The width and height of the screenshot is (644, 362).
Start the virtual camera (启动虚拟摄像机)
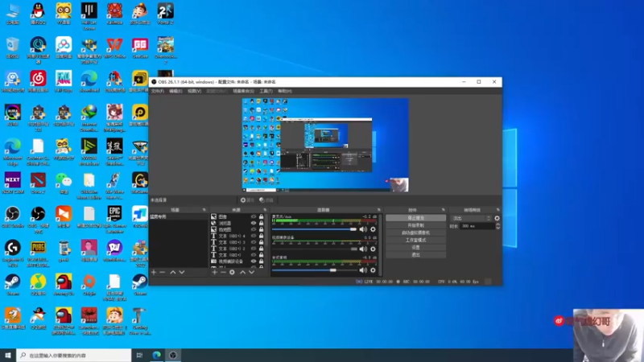[x=415, y=232]
